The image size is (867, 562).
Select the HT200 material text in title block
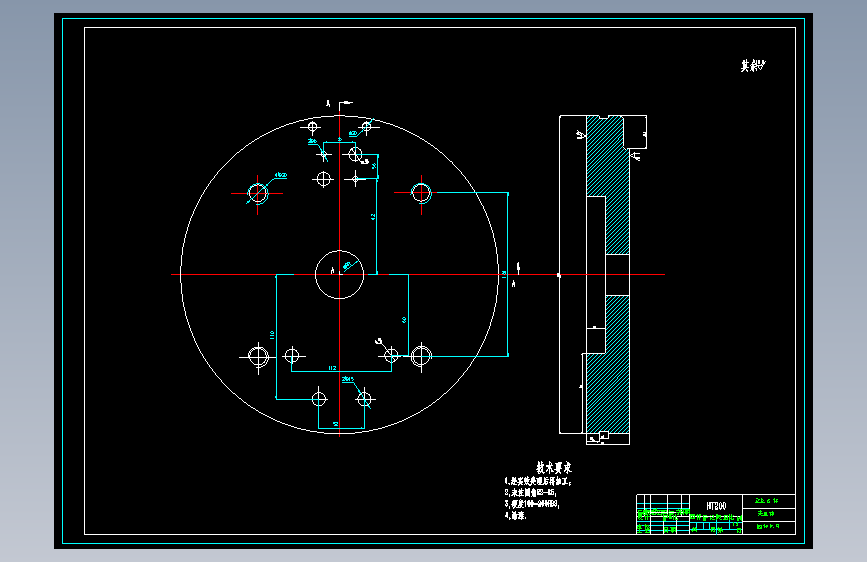pyautogui.click(x=716, y=506)
